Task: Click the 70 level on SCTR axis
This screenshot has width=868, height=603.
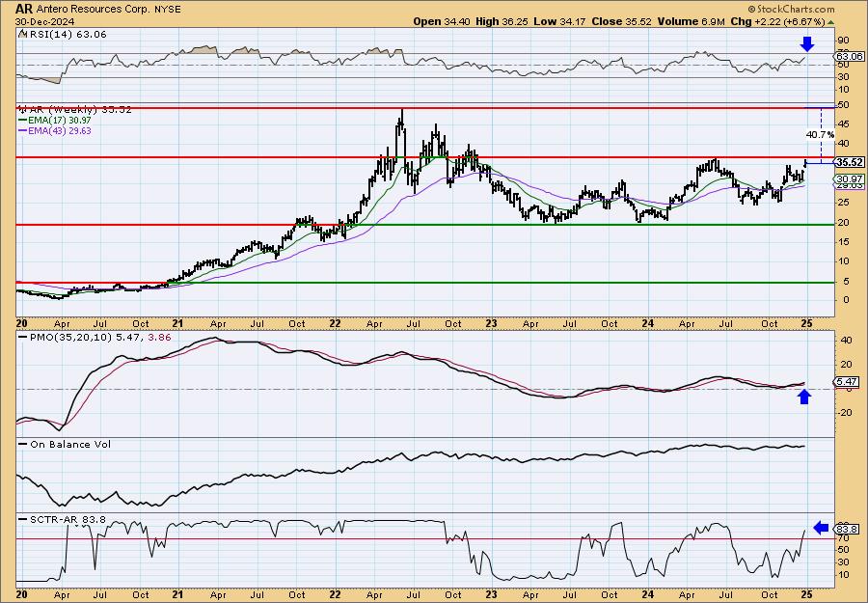Action: pos(843,537)
